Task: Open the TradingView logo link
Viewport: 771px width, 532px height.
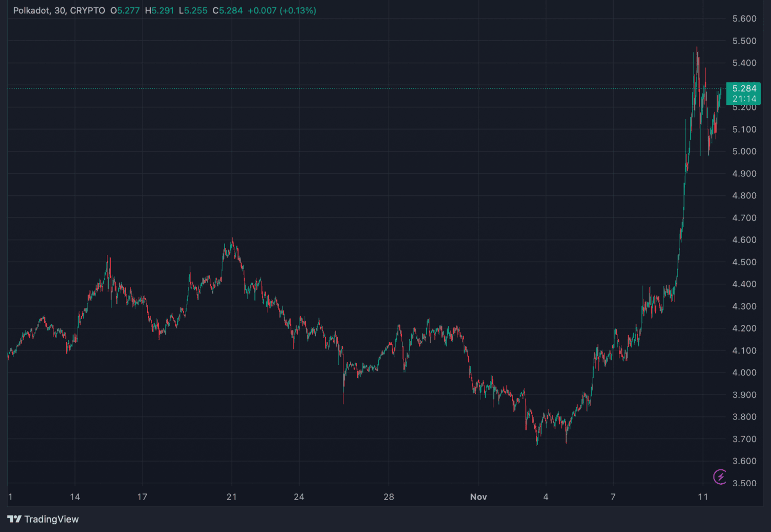Action: pos(43,519)
